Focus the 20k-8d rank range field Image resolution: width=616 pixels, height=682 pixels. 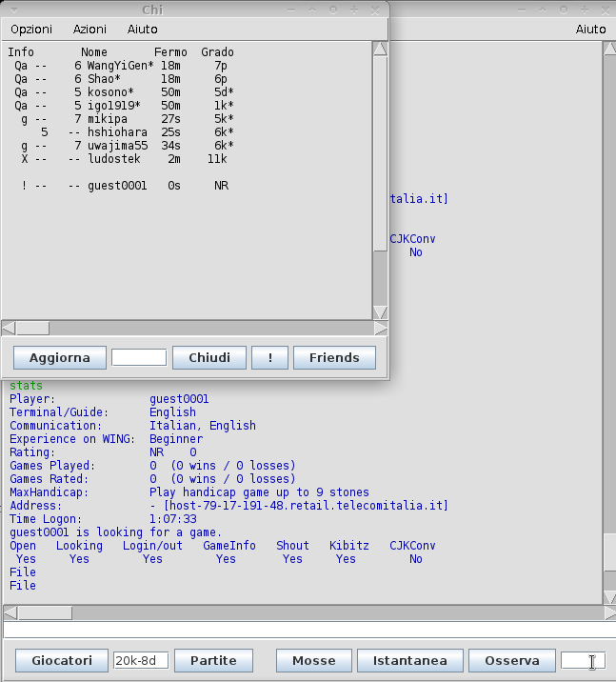pyautogui.click(x=141, y=660)
